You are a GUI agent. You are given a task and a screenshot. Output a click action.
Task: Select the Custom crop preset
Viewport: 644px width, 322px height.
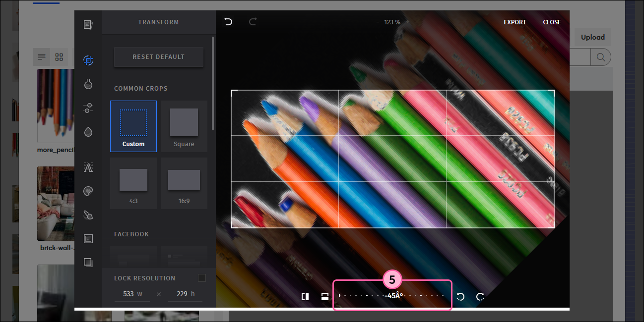coord(133,126)
